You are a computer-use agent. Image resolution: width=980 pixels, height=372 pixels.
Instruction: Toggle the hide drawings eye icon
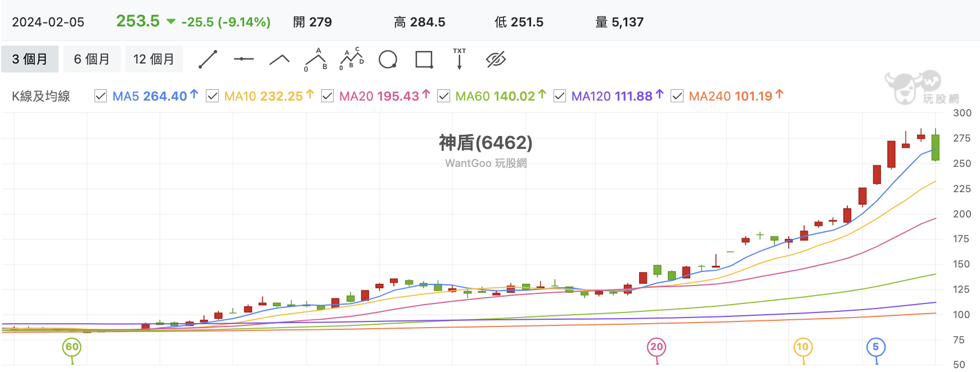pos(496,59)
